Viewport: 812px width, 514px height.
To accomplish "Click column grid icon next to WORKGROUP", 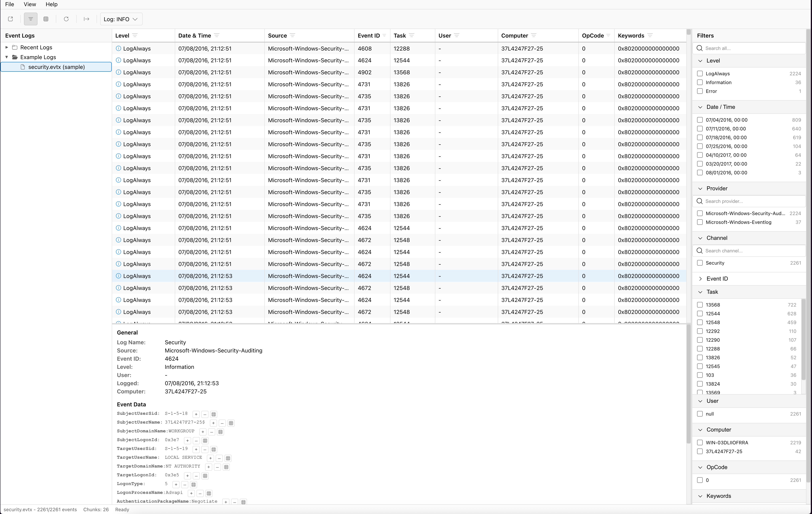I will [x=220, y=432].
